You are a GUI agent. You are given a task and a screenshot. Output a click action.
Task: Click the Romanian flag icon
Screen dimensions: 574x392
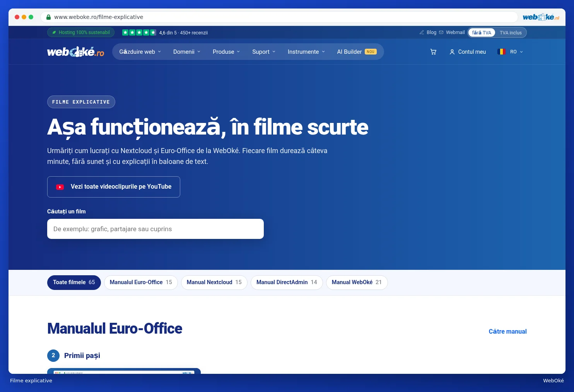pos(502,52)
